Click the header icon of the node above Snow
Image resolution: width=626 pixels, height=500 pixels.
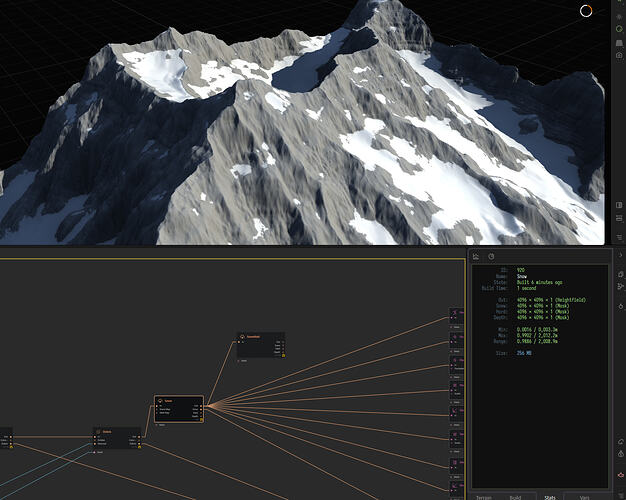(x=242, y=337)
